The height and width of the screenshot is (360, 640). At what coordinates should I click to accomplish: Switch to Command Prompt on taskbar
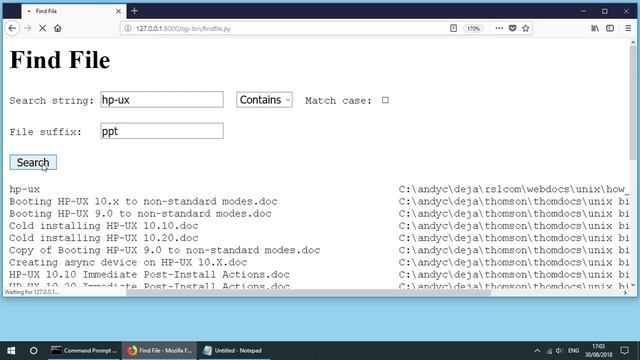click(x=84, y=350)
